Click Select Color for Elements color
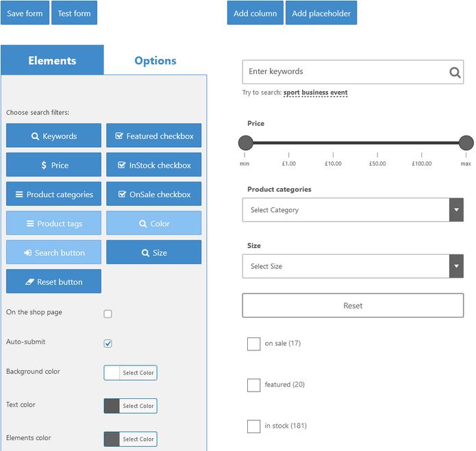The image size is (476, 451). pos(138,439)
